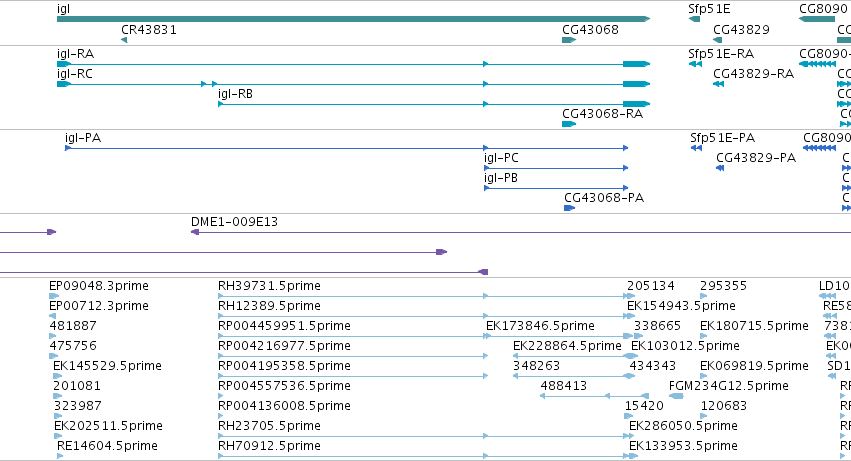Select the CG43829-PA protein label
851x461 pixels.
tap(756, 158)
